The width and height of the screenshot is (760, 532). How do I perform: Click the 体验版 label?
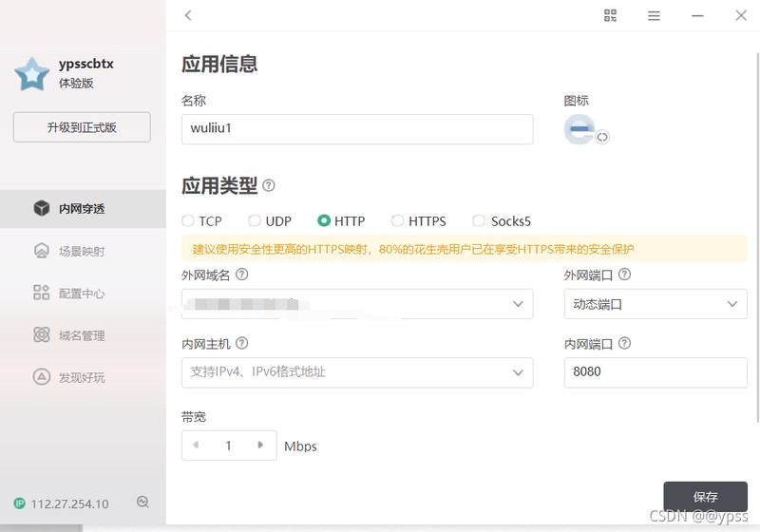[x=76, y=83]
